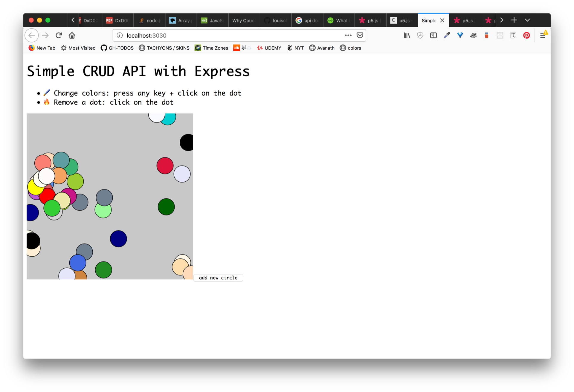The height and width of the screenshot is (392, 574).
Task: Open the GH-TODOS bookmark
Action: coord(117,48)
